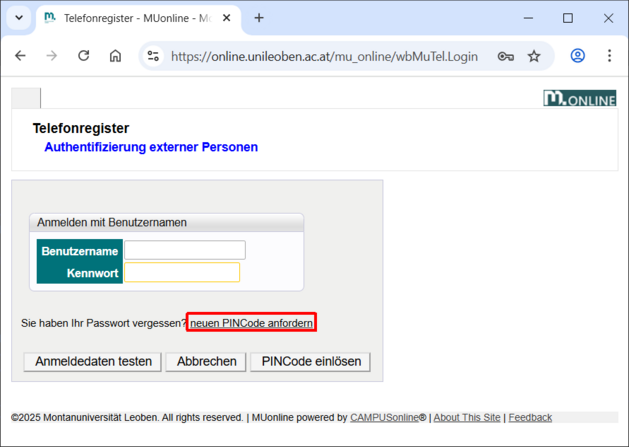Click the Anmeldedaten testen button
629x447 pixels.
pyautogui.click(x=93, y=362)
